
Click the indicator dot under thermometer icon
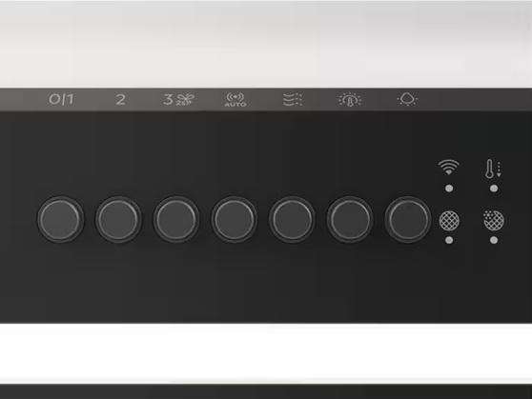(494, 189)
